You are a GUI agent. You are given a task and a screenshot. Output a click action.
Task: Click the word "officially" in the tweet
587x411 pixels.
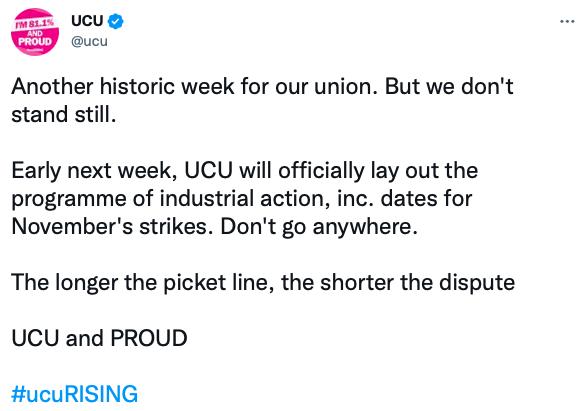click(321, 171)
